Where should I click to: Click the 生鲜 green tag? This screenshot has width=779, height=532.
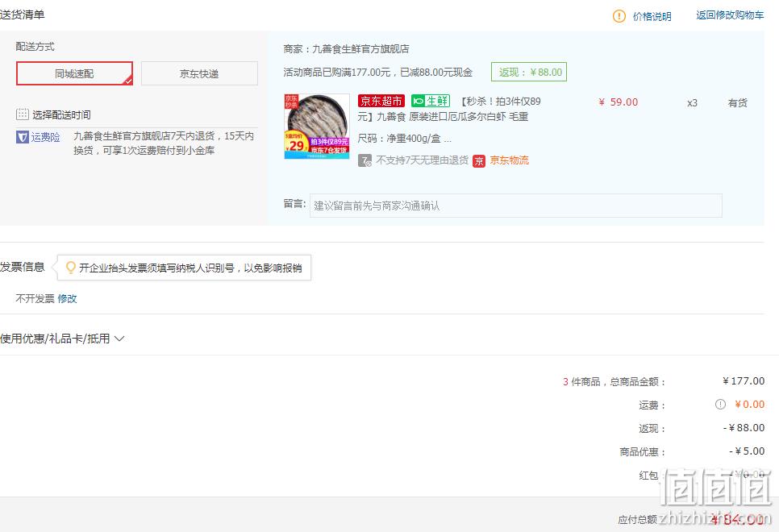tap(431, 101)
